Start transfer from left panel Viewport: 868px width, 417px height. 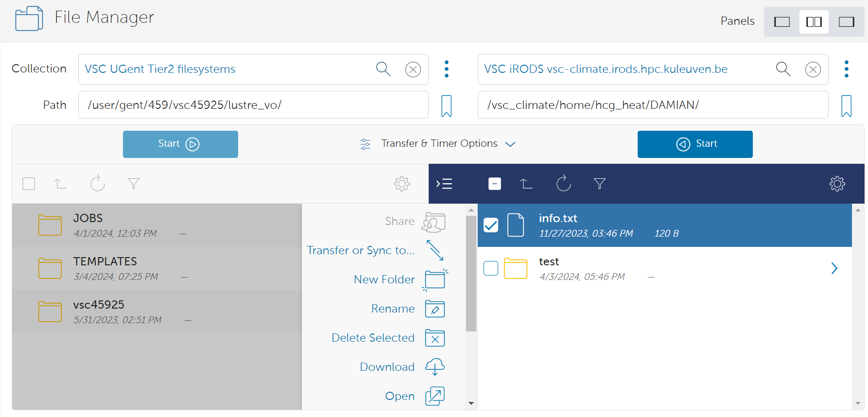(180, 144)
